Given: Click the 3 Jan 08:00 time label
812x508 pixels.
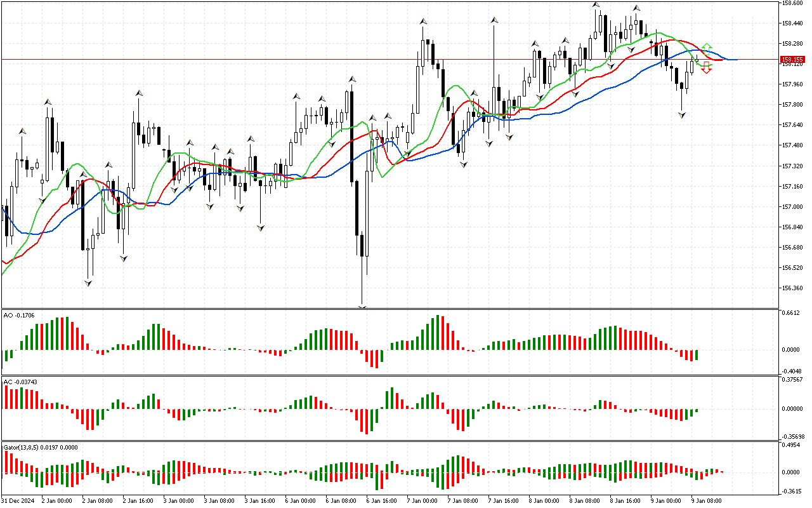Looking at the screenshot, I should pos(218,500).
